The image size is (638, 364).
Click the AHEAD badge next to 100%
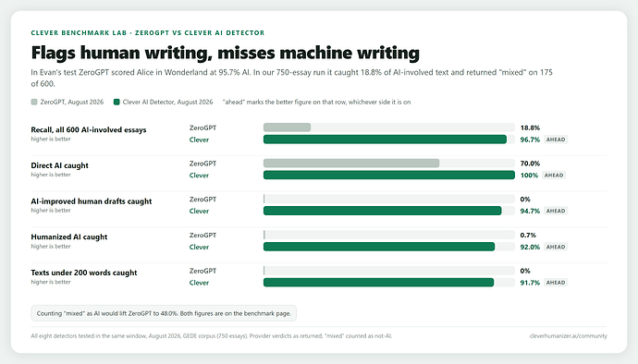click(x=554, y=176)
